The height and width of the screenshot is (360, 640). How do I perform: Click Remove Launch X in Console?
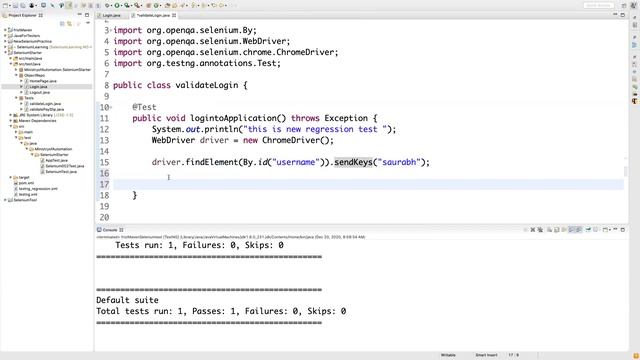533,230
